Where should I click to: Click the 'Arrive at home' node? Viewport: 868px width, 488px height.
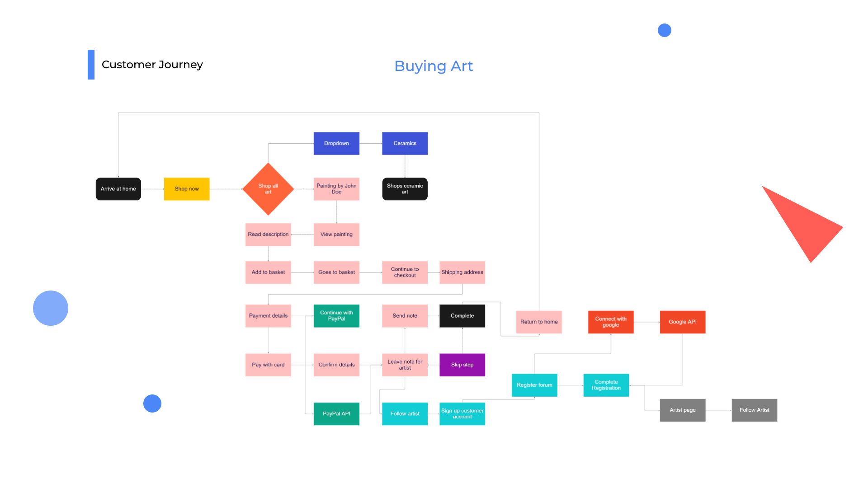(118, 189)
